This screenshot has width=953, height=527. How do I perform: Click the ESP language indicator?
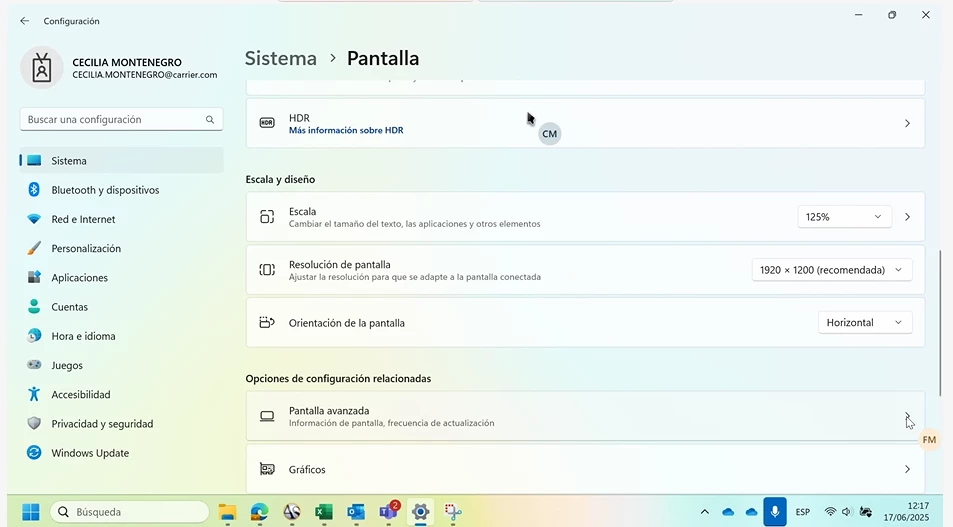[803, 512]
